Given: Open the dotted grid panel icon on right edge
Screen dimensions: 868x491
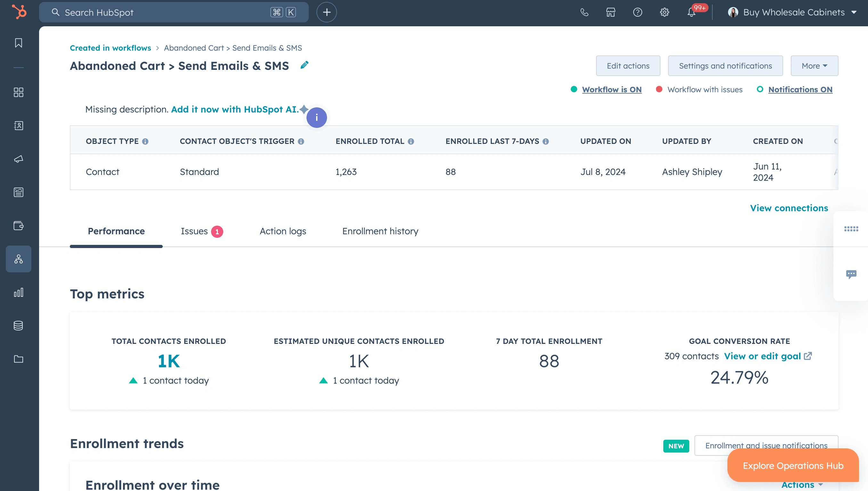Looking at the screenshot, I should coord(851,229).
